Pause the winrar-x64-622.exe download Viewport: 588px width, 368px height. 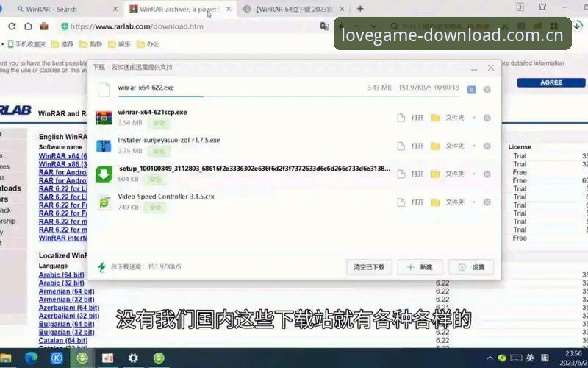[x=471, y=90]
